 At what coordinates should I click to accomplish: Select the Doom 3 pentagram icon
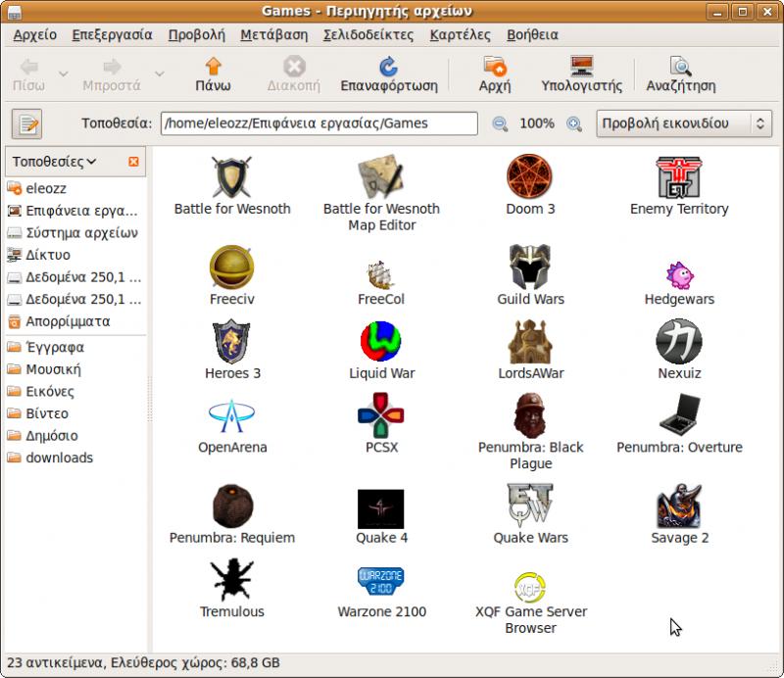pos(529,176)
